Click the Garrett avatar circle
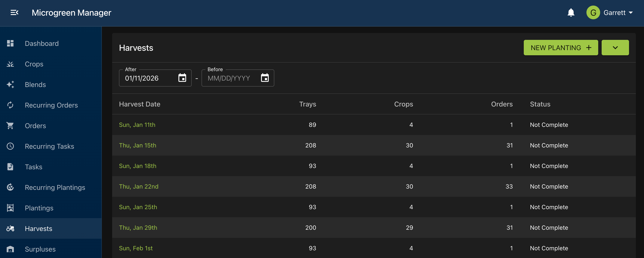The height and width of the screenshot is (258, 644). 593,12
